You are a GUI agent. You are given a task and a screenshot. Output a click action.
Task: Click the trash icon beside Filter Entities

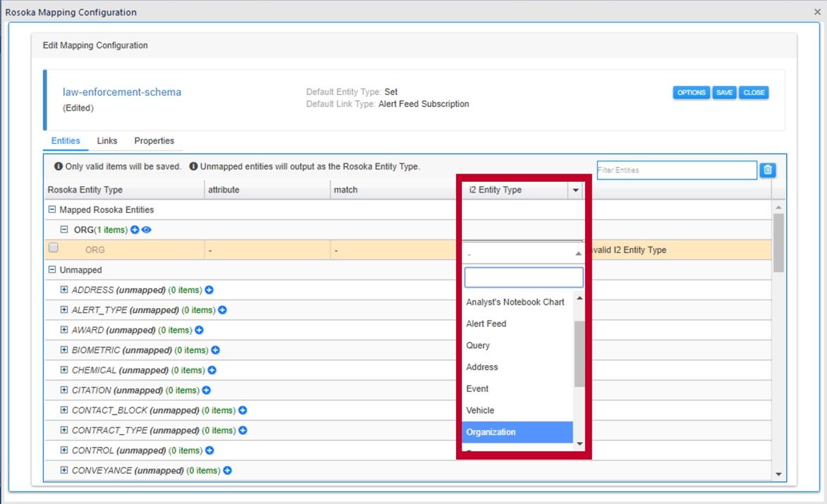coord(768,170)
